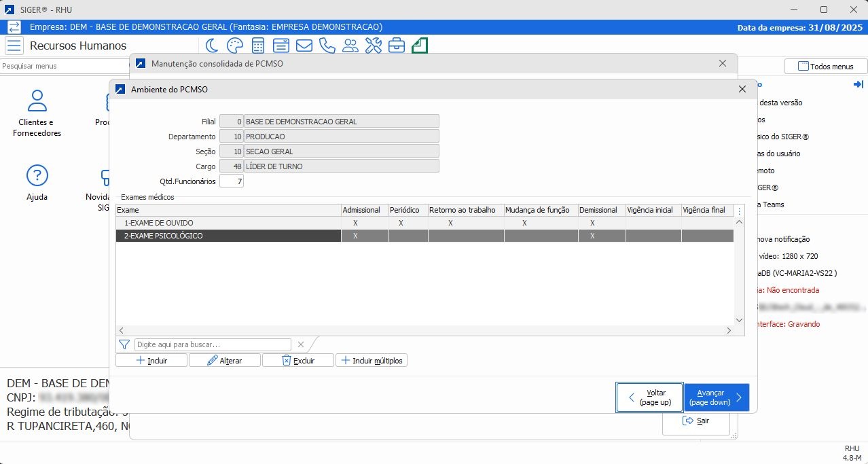Viewport: 868px width, 464px height.
Task: Open the Todos menus button
Action: point(826,67)
